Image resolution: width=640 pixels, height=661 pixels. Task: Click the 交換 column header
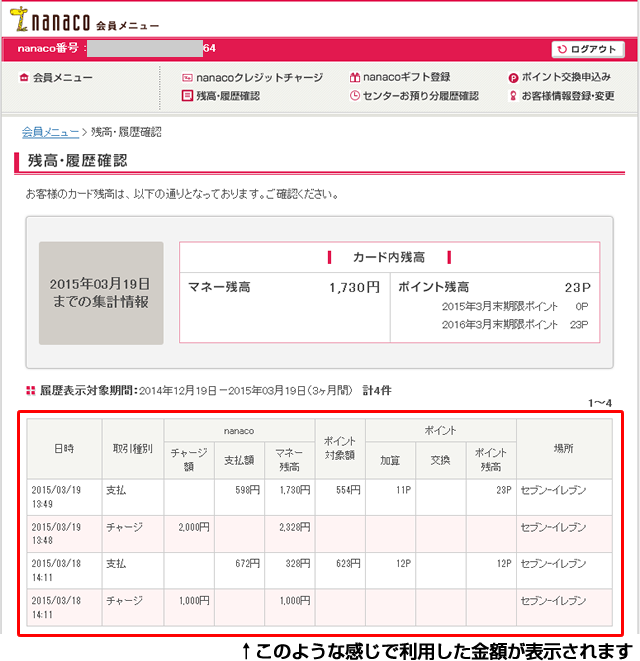pyautogui.click(x=441, y=460)
